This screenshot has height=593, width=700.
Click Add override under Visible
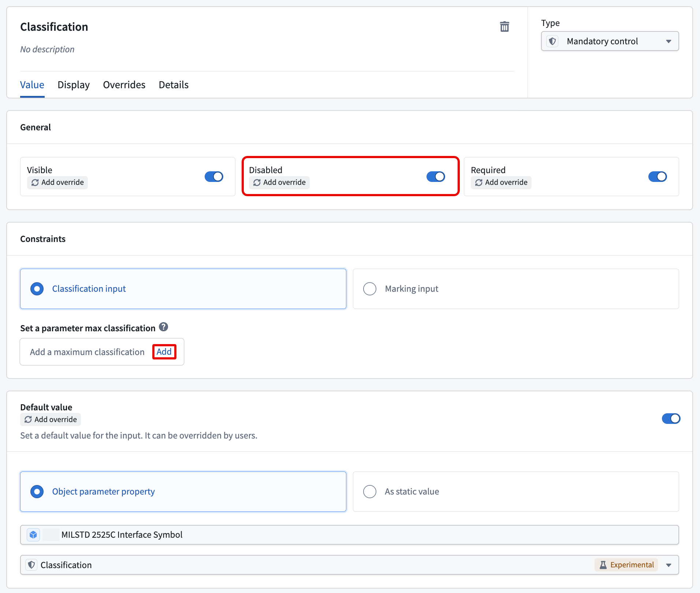(x=57, y=182)
